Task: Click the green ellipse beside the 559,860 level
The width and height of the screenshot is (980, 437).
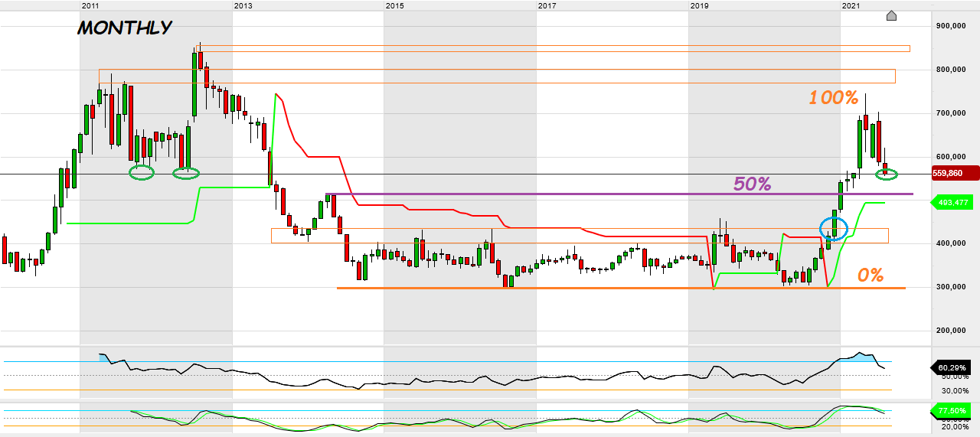Action: coord(886,175)
